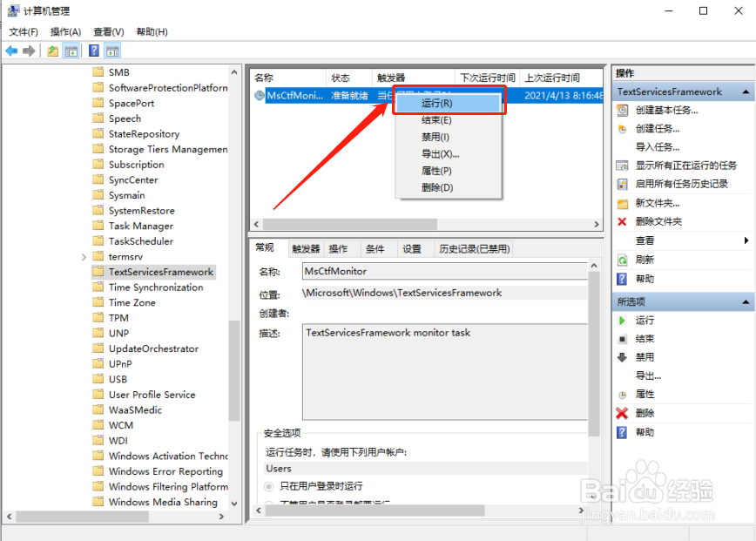The height and width of the screenshot is (541, 756).
Task: Click the 帮助 question mark toolbar icon
Action: 93,50
